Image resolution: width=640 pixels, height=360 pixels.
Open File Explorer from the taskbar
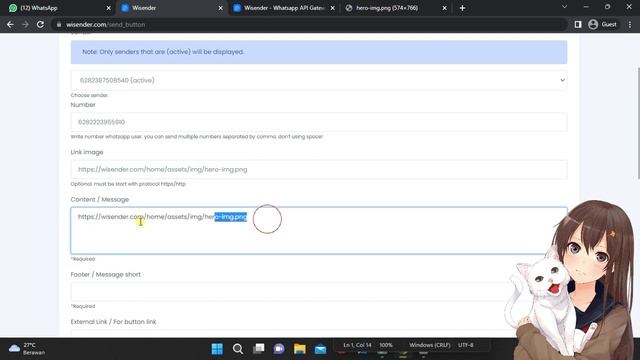[300, 349]
